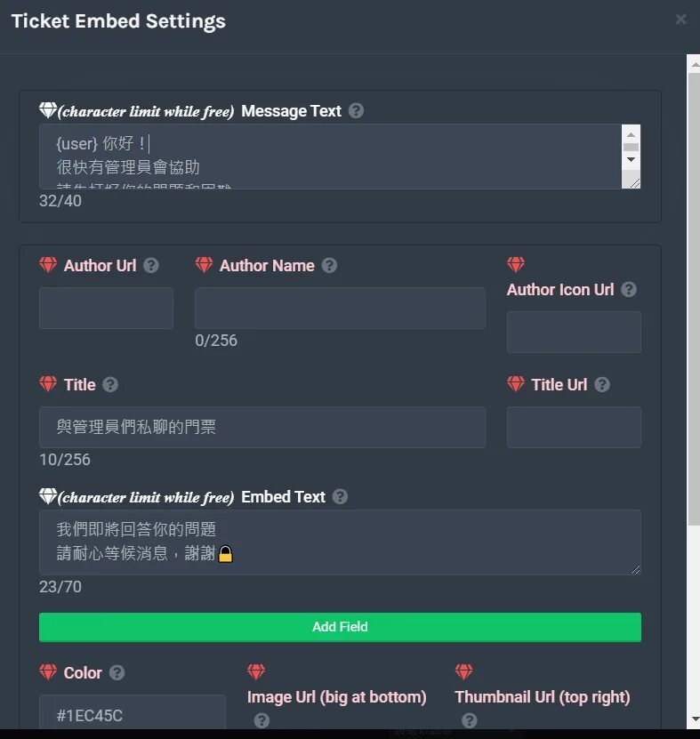Viewport: 700px width, 739px height.
Task: Click premium diamond icon beside Author Url
Action: click(48, 265)
